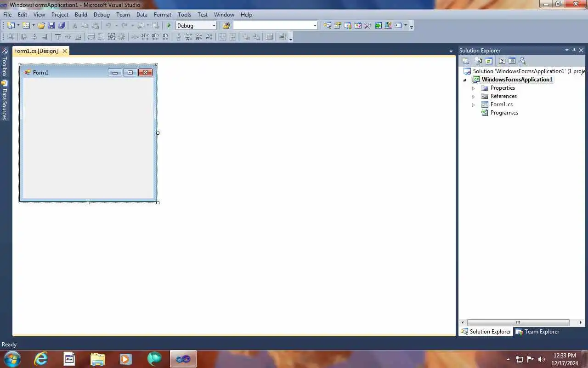This screenshot has width=588, height=368.
Task: Open the Tools menu
Action: (184, 14)
